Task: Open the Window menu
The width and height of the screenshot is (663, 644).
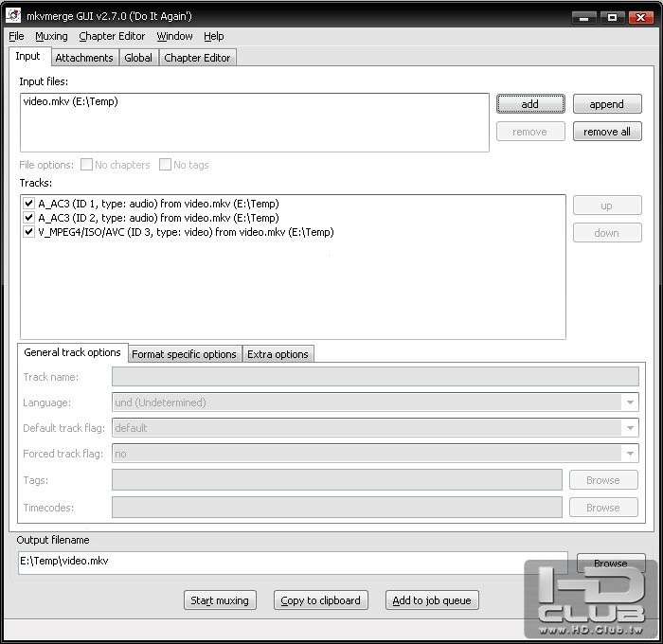Action: [174, 36]
